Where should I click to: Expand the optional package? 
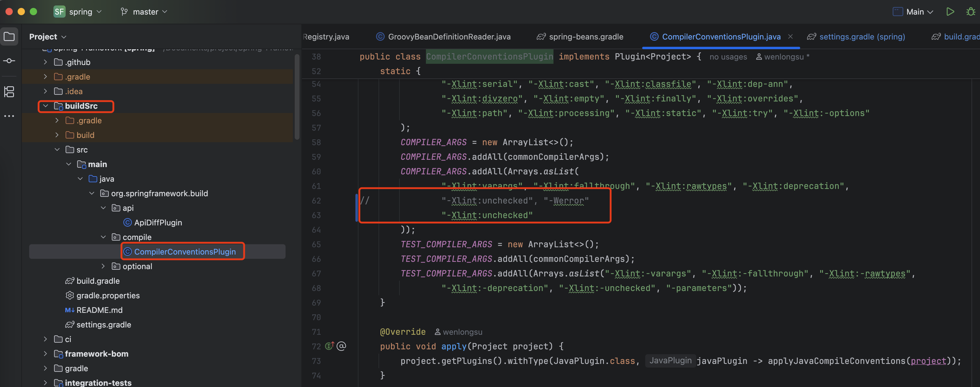click(103, 266)
